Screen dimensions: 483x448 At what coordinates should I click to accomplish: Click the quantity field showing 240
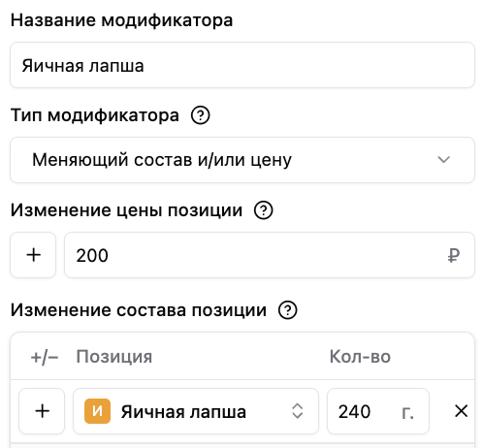point(378,411)
